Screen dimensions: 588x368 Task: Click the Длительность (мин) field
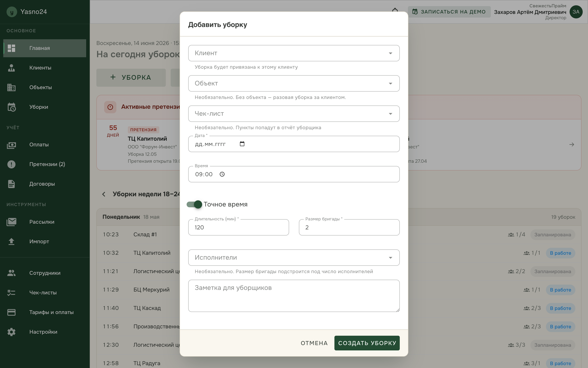238,227
